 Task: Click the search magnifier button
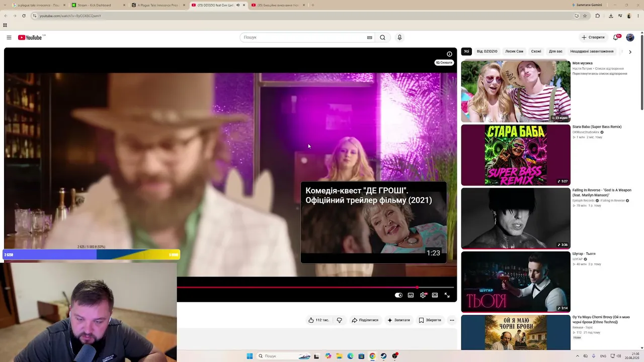[x=382, y=38]
